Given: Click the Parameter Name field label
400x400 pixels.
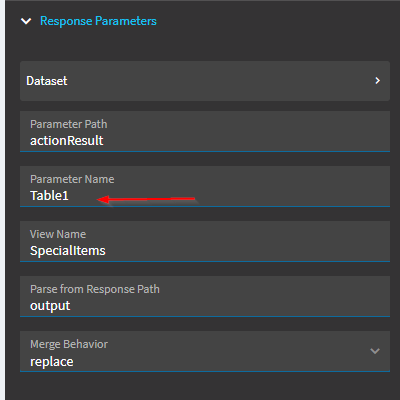Looking at the screenshot, I should pos(72,179).
